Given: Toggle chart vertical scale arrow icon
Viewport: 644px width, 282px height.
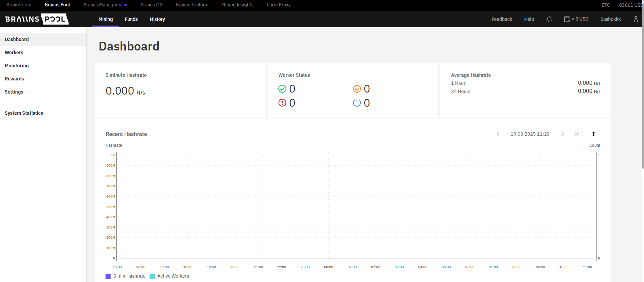Looking at the screenshot, I should coord(593,134).
